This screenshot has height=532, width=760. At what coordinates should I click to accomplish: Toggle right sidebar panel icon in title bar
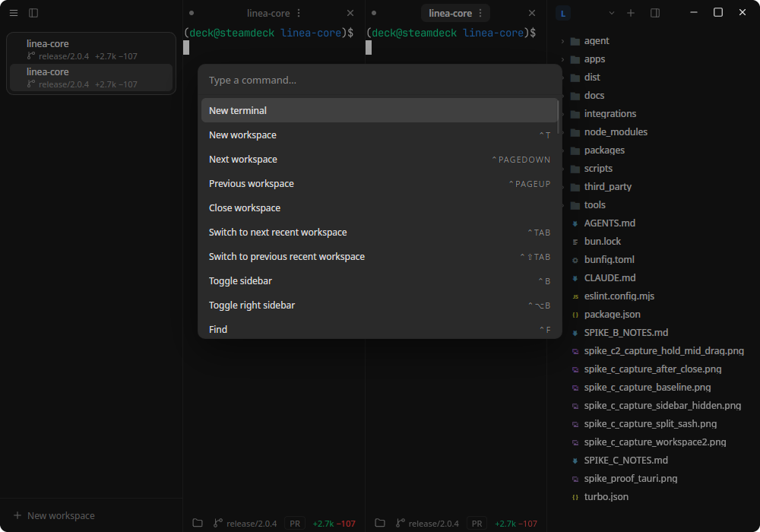(x=655, y=13)
